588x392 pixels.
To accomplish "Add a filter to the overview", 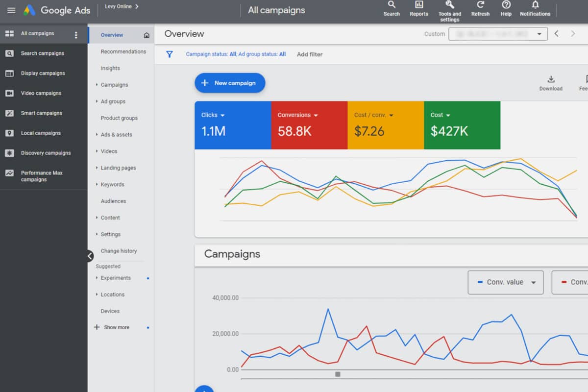I will (309, 54).
